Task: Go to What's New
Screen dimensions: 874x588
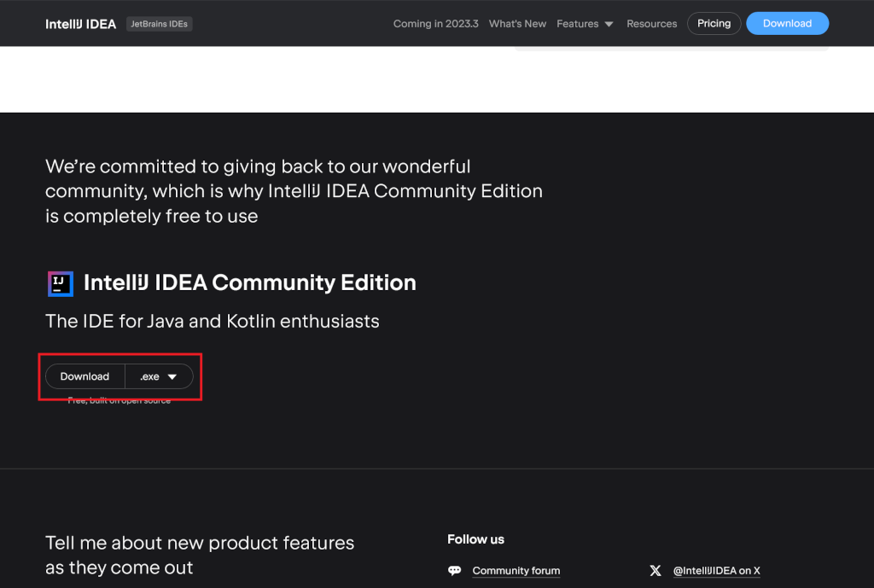Action: coord(517,24)
